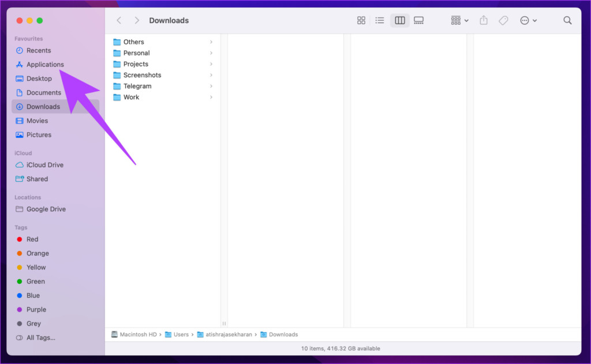This screenshot has width=591, height=364.
Task: Switch to icon grid view
Action: click(x=361, y=20)
